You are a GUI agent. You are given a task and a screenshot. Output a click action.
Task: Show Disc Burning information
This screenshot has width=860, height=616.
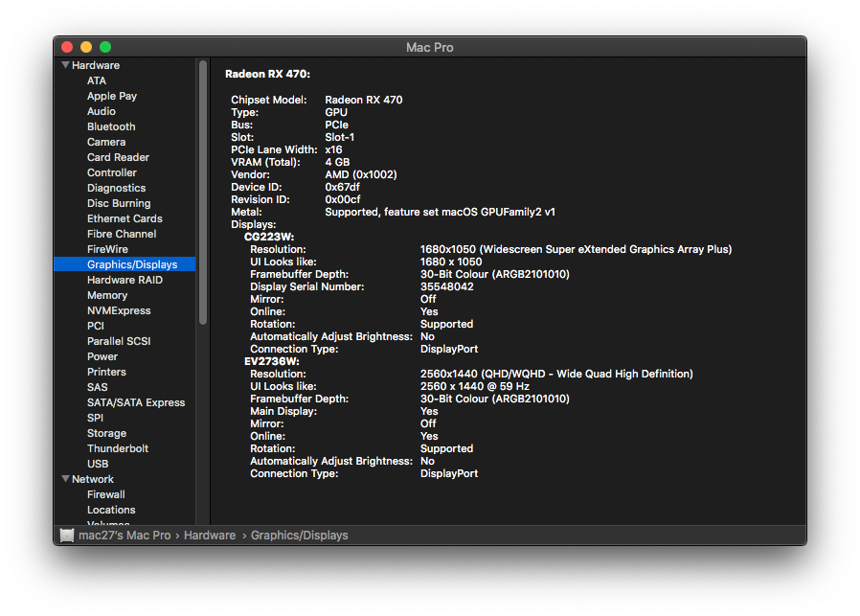119,203
